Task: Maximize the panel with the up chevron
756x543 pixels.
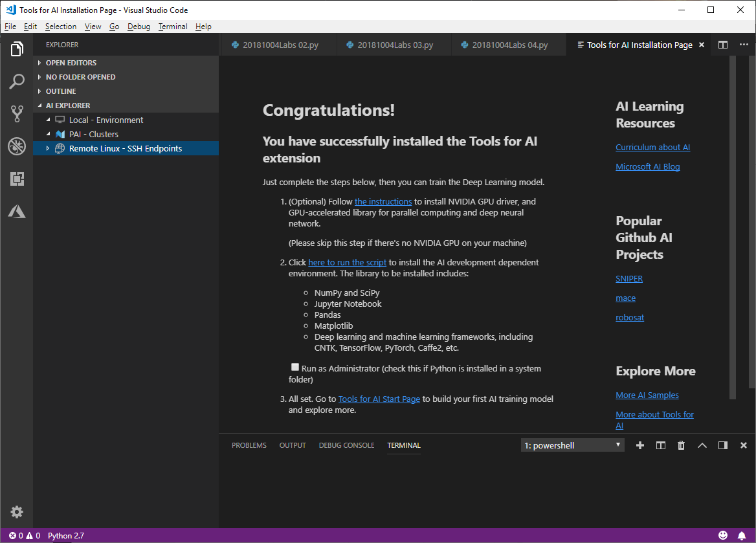Action: click(702, 445)
